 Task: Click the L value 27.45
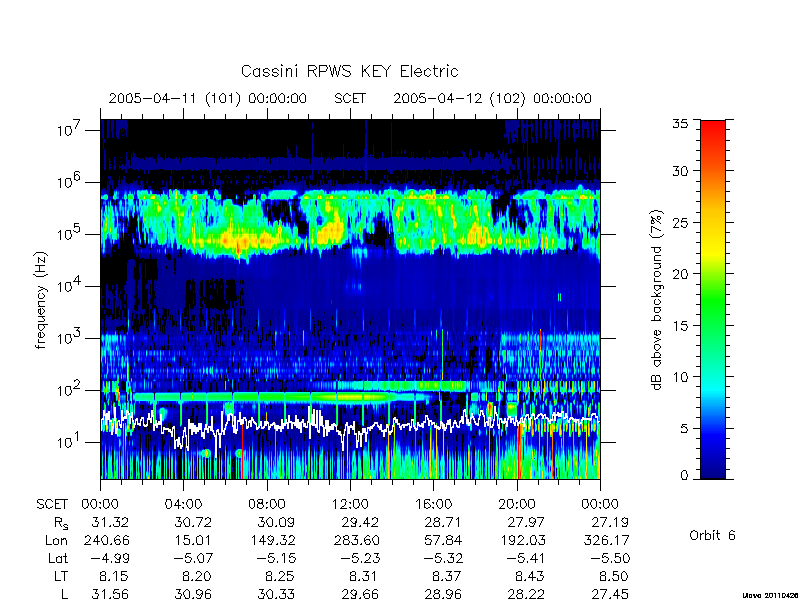610,594
